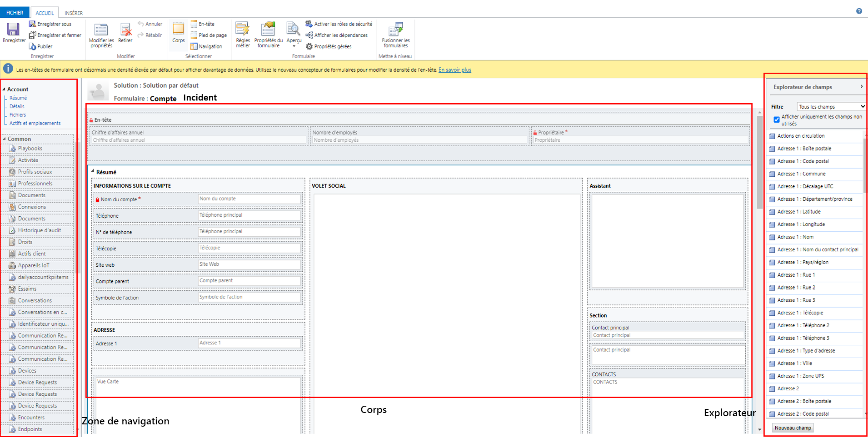Click Afficher les dépendances
The width and height of the screenshot is (868, 438).
tap(337, 35)
